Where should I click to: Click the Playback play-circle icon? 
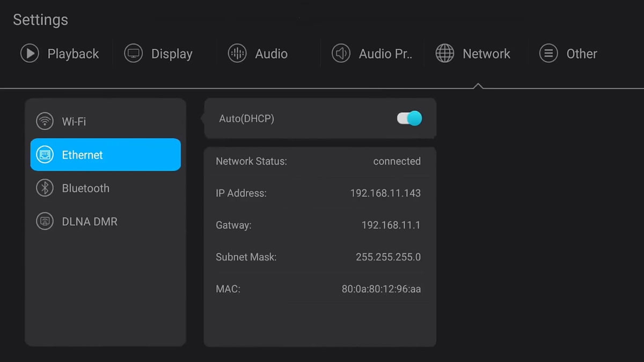point(30,54)
